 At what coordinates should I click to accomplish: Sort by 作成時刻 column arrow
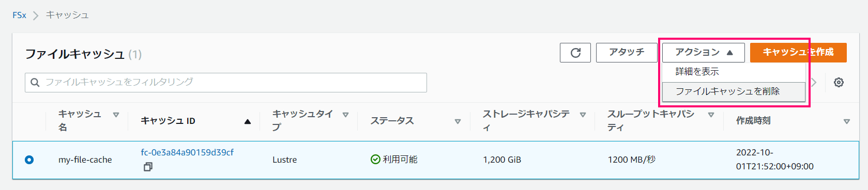(846, 121)
